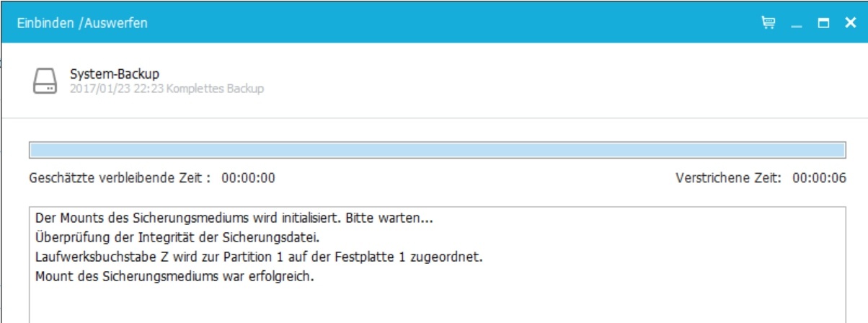
Task: Click the shopping cart icon in title bar
Action: [769, 23]
